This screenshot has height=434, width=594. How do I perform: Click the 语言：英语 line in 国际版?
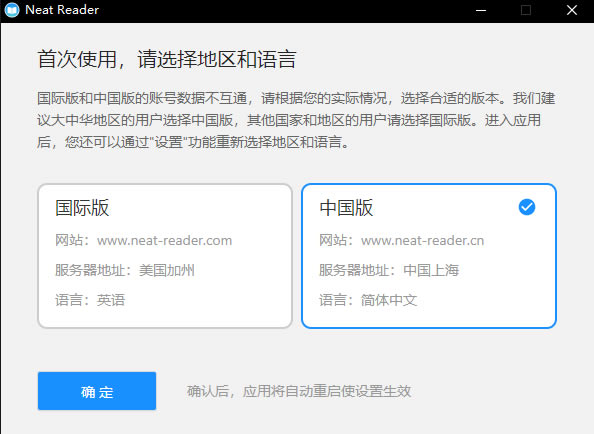tap(90, 300)
